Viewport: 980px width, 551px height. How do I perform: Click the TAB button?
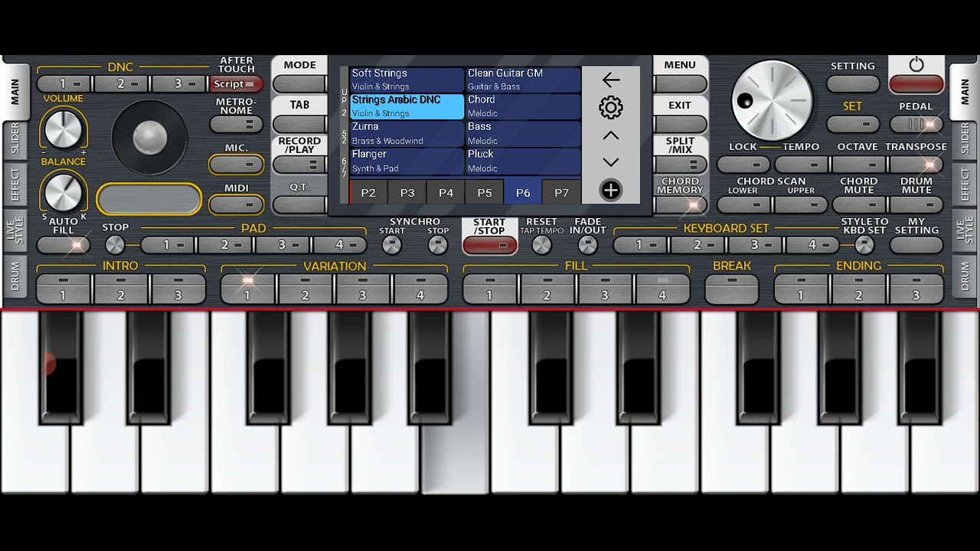click(299, 124)
